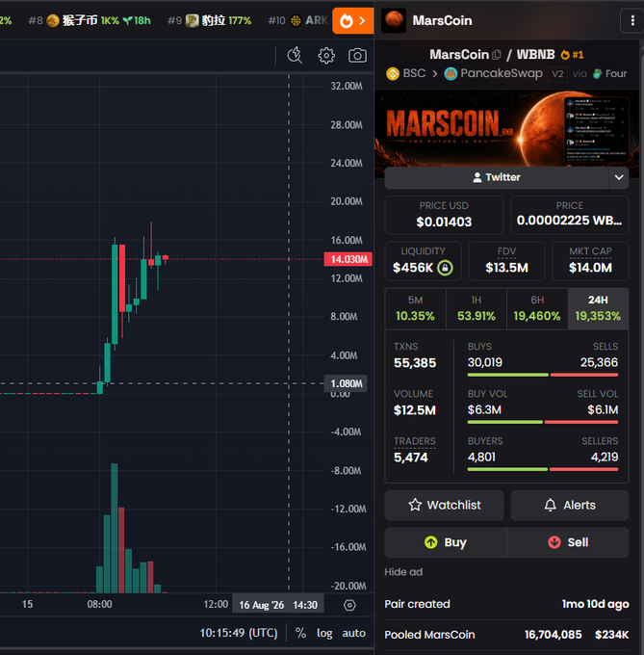This screenshot has width=644, height=655.
Task: Click the PancakeSwap DEX label
Action: tap(502, 73)
